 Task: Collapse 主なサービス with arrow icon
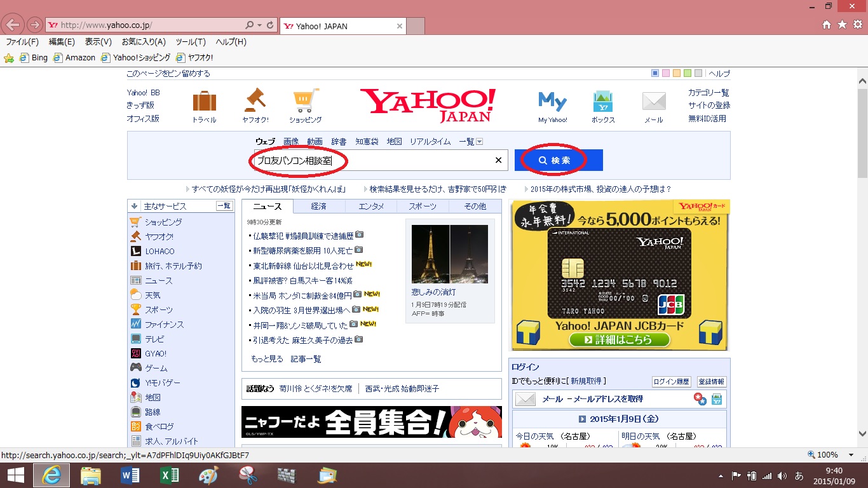[x=135, y=206]
